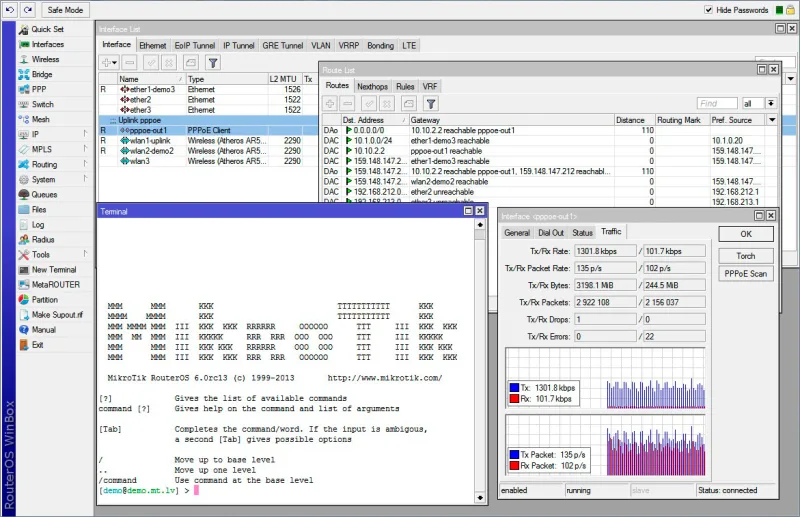This screenshot has width=800, height=517.
Task: Click the Interface List filter icon
Action: (x=213, y=63)
